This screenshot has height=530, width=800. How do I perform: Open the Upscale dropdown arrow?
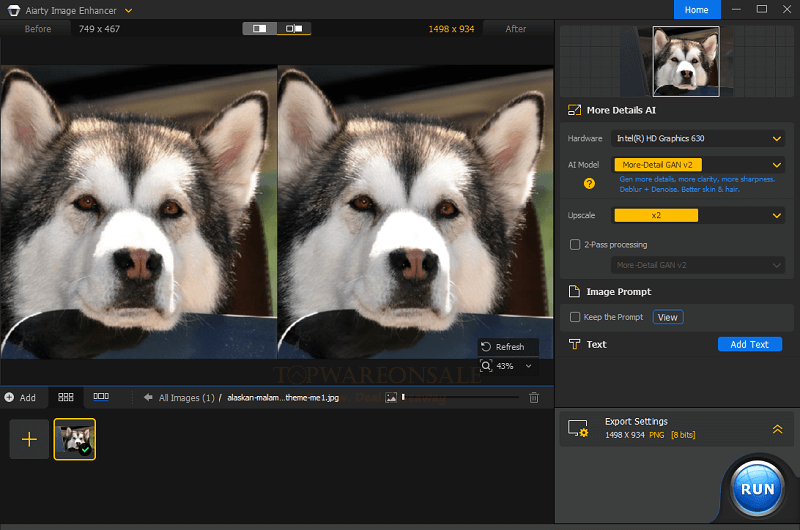pos(777,215)
